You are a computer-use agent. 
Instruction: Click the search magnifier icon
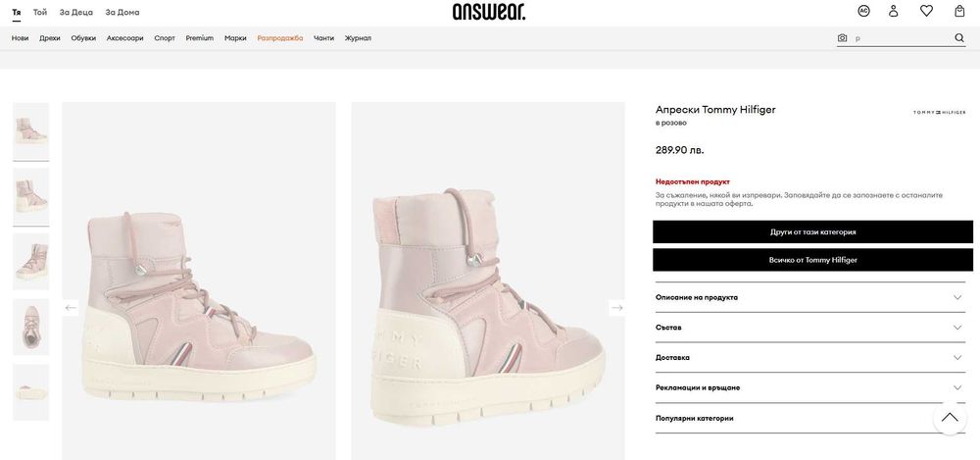coord(959,38)
